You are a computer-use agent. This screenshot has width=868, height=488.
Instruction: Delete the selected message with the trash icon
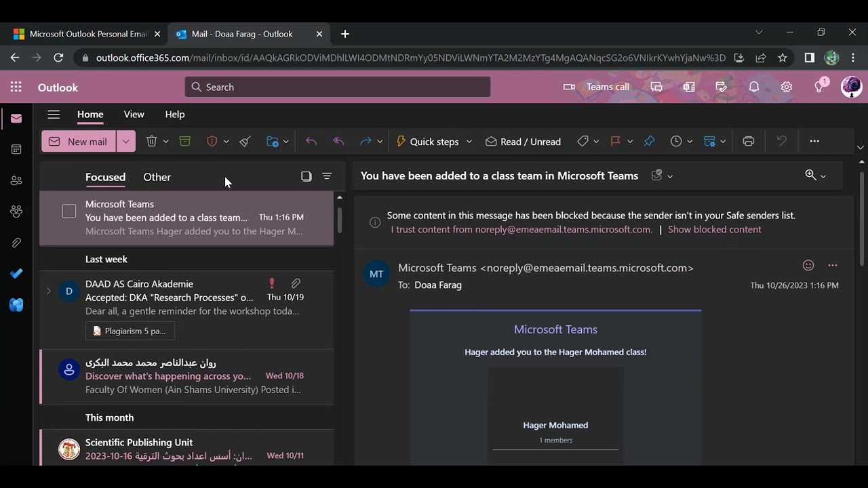click(x=151, y=141)
